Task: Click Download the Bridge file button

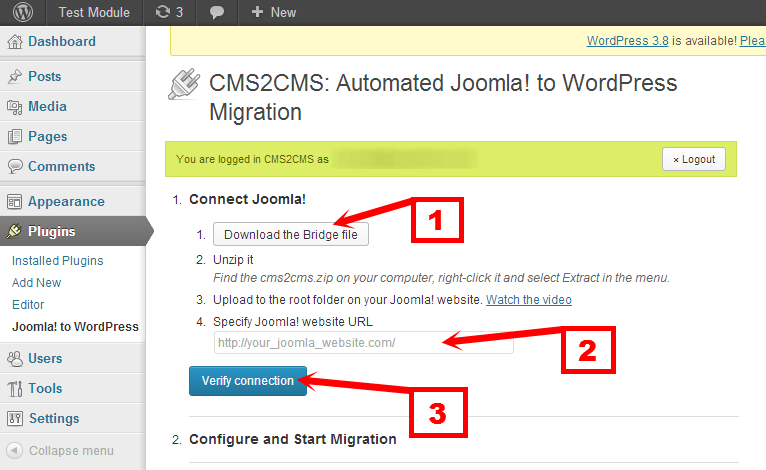Action: 291,235
